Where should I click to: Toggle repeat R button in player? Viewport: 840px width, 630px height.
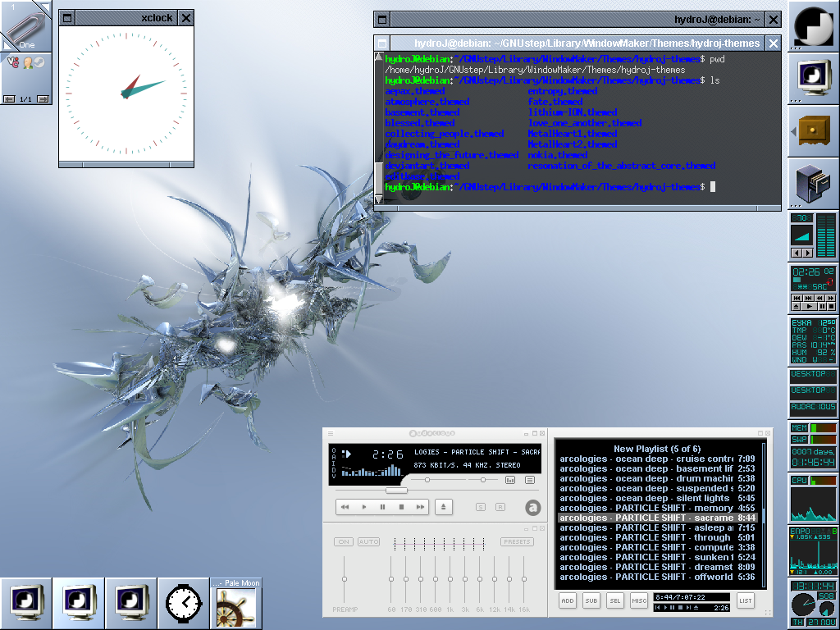(x=499, y=507)
